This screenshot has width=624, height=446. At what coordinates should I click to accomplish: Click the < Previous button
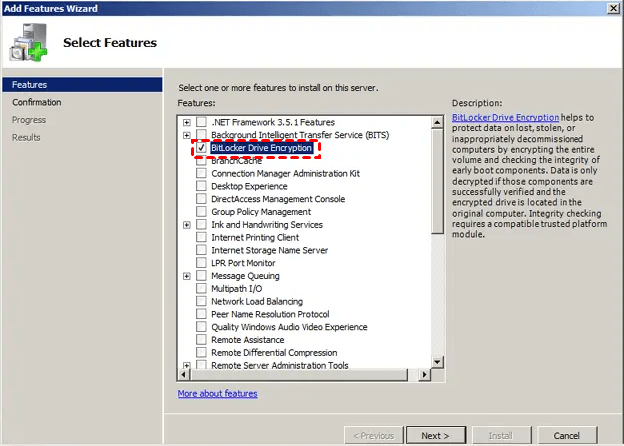(374, 435)
